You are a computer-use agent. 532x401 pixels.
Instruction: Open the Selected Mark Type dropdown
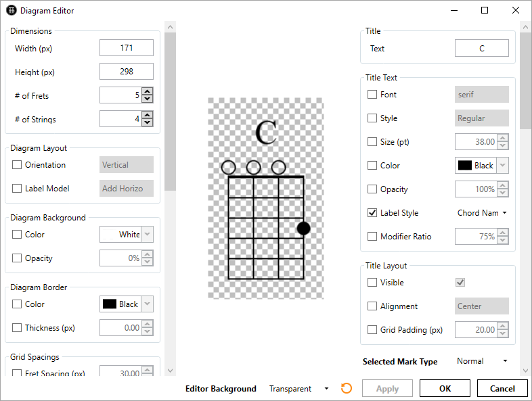pos(481,361)
